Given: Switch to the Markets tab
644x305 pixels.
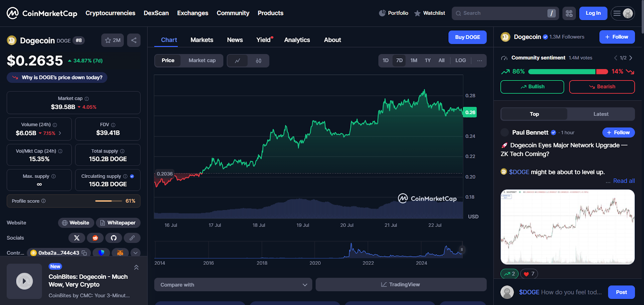Looking at the screenshot, I should click(202, 40).
